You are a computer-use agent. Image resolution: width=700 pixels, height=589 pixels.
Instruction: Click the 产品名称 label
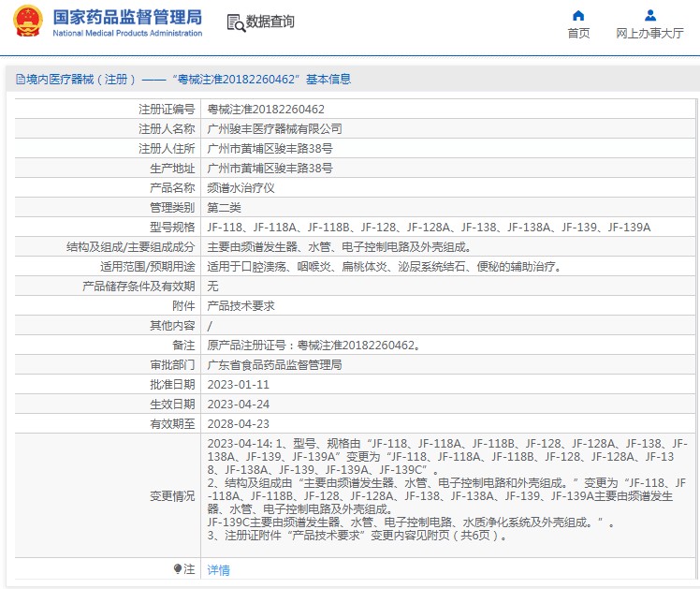(172, 188)
